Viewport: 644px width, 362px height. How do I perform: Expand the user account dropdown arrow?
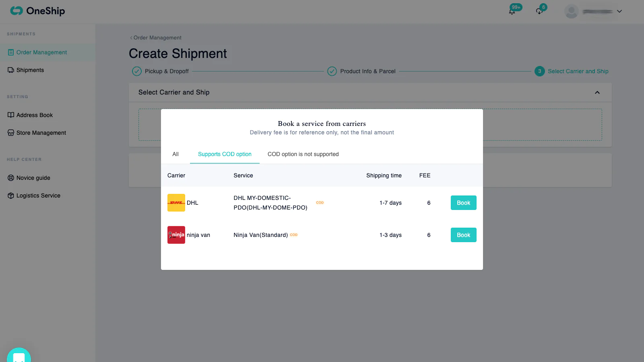[619, 11]
